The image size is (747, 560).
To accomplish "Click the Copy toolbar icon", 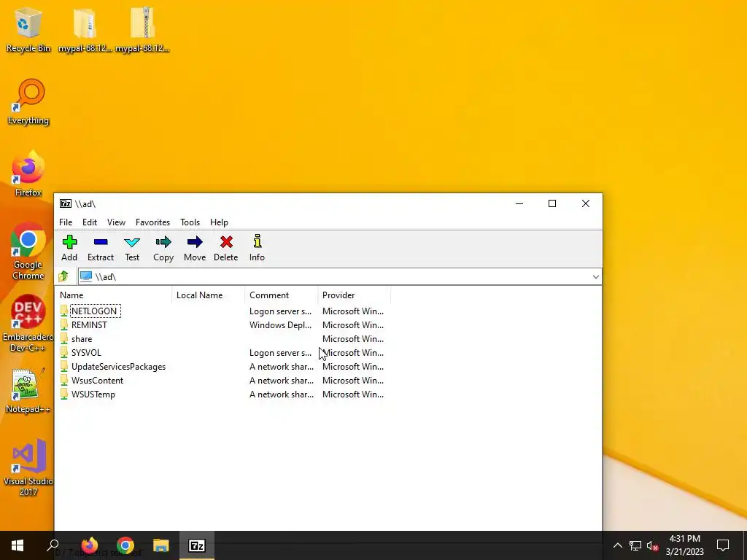I will 163,248.
